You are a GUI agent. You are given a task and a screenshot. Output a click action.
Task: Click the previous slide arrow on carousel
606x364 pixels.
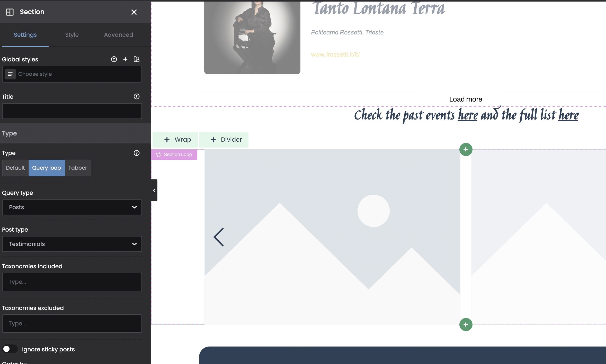click(x=219, y=237)
